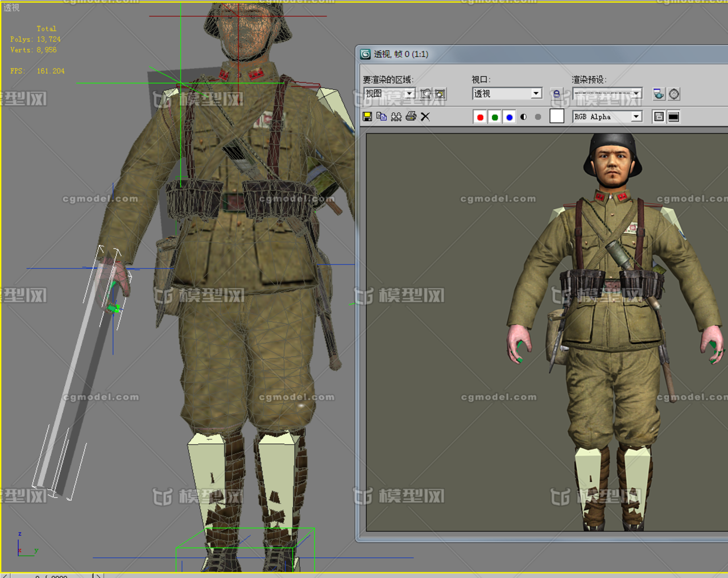The height and width of the screenshot is (578, 728).
Task: Click the Clone Rendered Frame Window icon
Action: 396,117
